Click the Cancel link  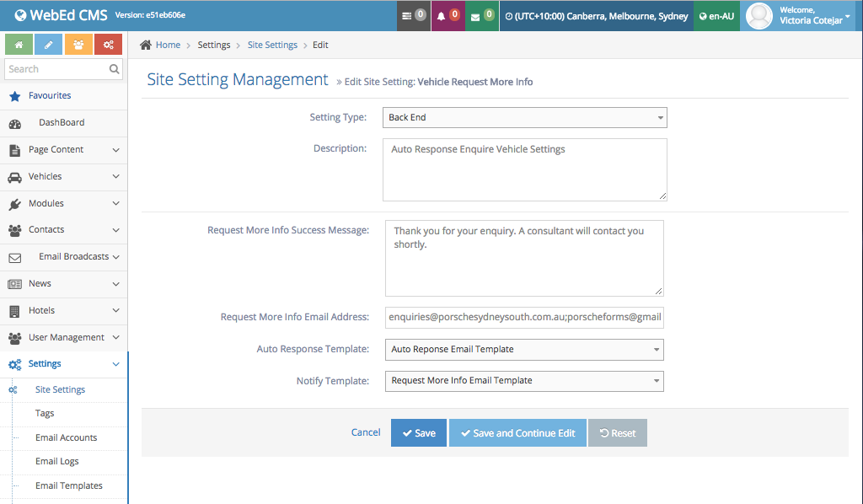coord(366,432)
